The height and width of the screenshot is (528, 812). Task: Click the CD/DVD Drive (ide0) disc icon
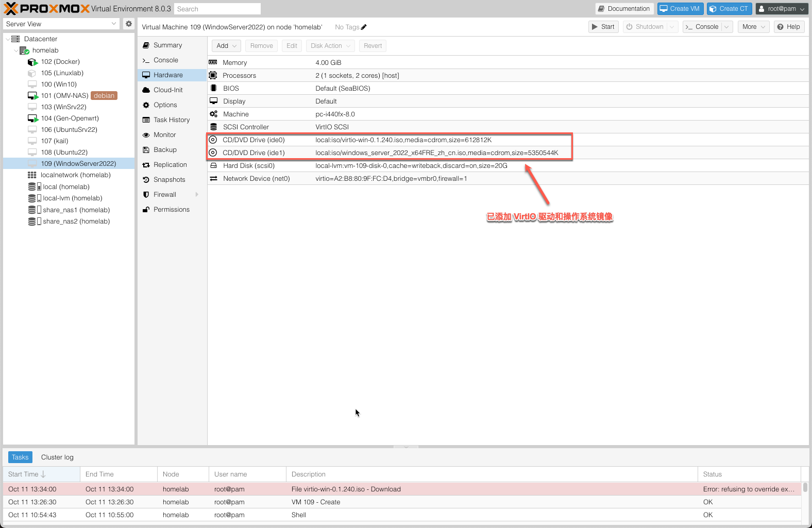[213, 140]
